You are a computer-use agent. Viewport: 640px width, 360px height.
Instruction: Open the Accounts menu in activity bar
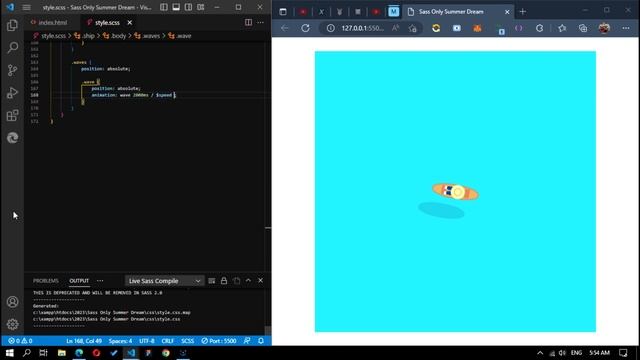point(12,302)
